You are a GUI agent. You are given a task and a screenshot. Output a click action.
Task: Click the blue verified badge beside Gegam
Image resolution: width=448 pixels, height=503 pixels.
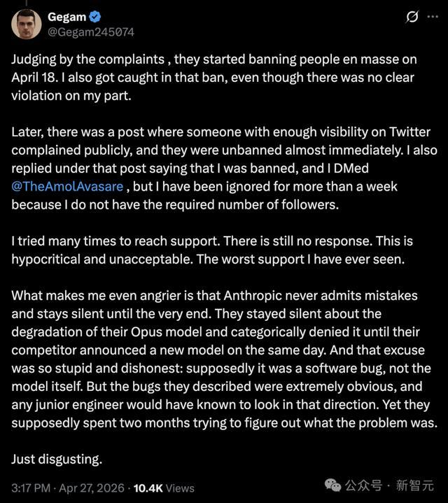(96, 17)
